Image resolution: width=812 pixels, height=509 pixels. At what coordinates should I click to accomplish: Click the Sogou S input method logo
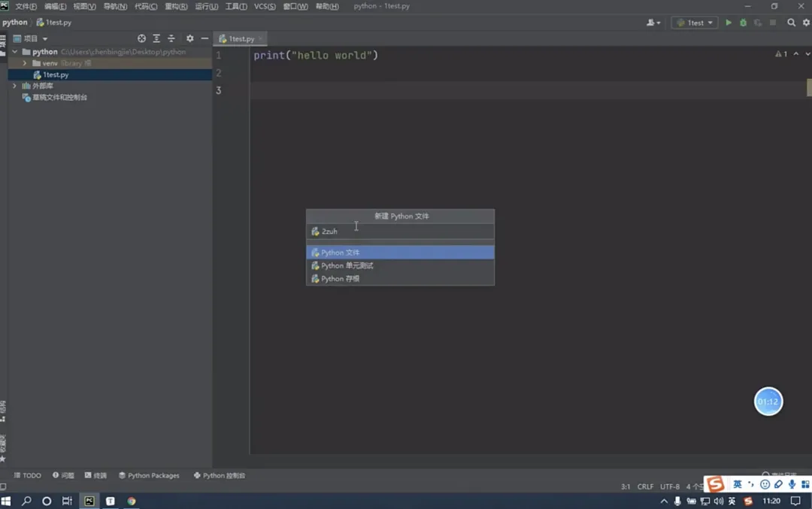coord(716,484)
